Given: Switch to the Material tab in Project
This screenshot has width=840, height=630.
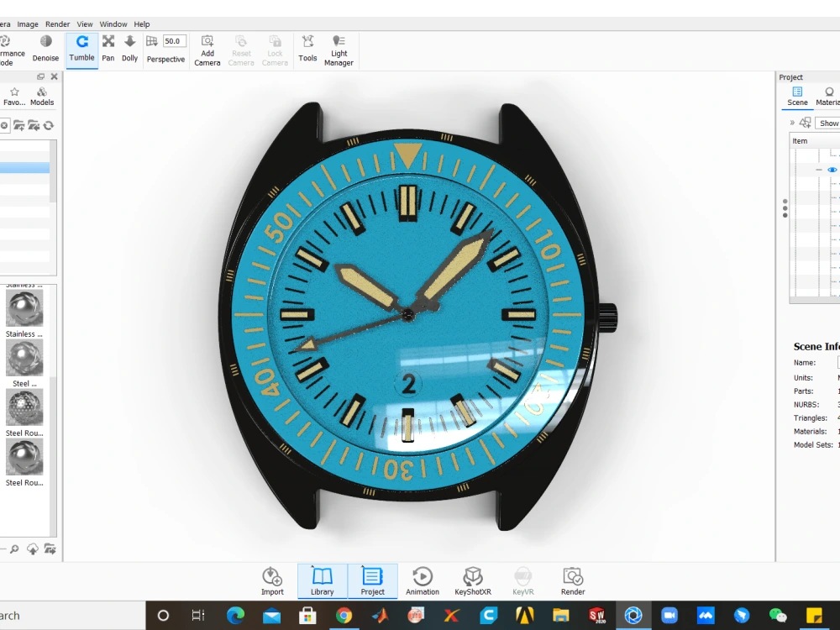Looking at the screenshot, I should [827, 97].
